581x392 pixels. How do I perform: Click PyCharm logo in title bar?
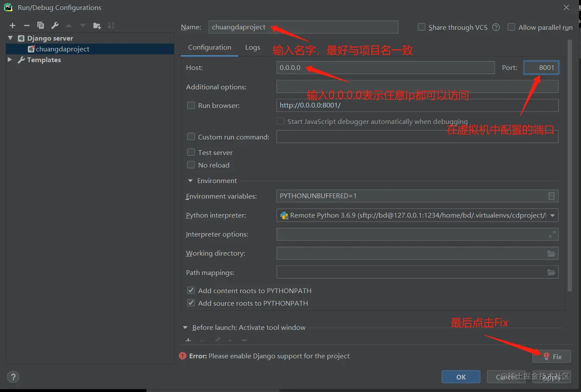click(8, 7)
